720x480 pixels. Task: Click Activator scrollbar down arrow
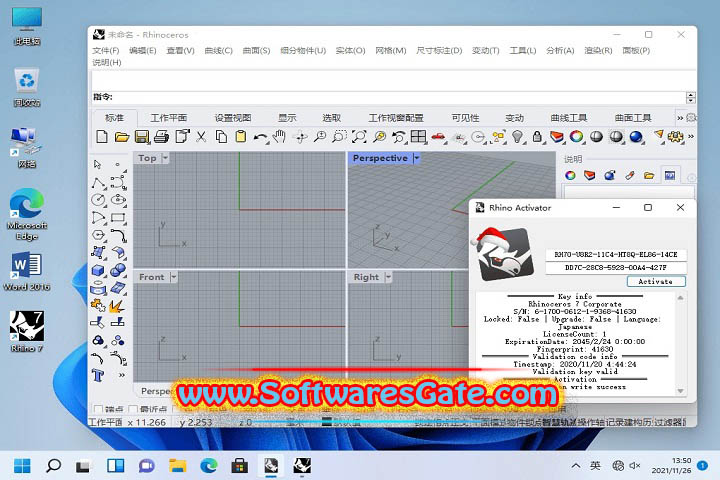681,391
